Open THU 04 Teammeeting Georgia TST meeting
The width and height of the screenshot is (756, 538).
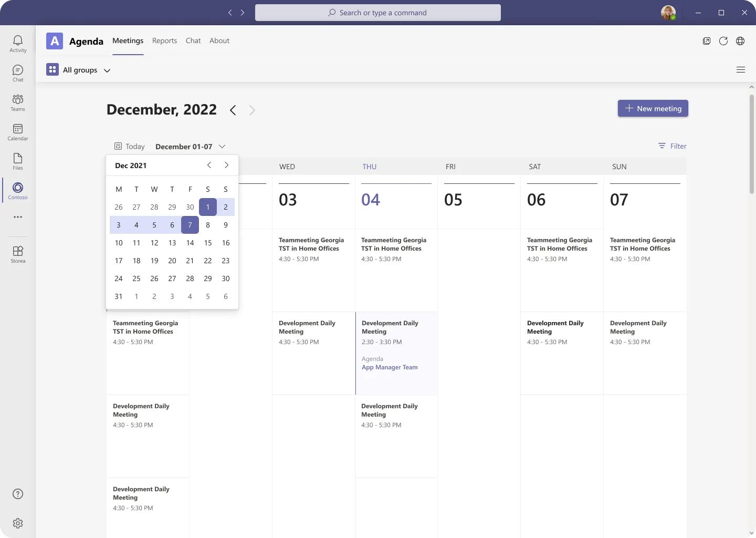click(396, 270)
